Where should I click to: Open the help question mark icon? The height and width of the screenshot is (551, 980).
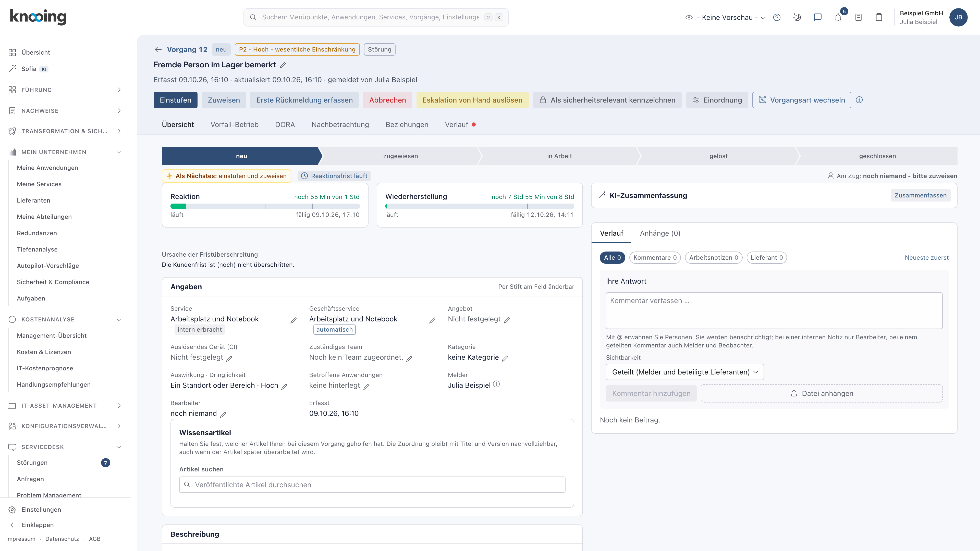pos(777,17)
